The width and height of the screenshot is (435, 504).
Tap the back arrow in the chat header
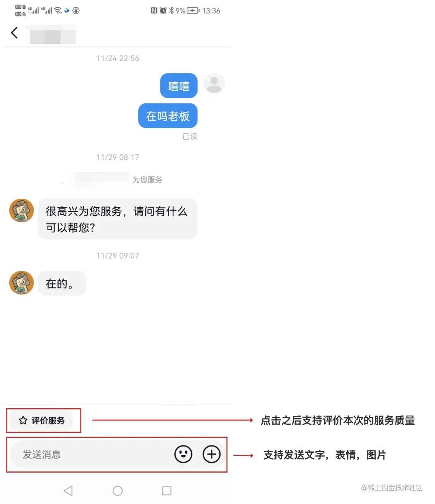pos(15,33)
